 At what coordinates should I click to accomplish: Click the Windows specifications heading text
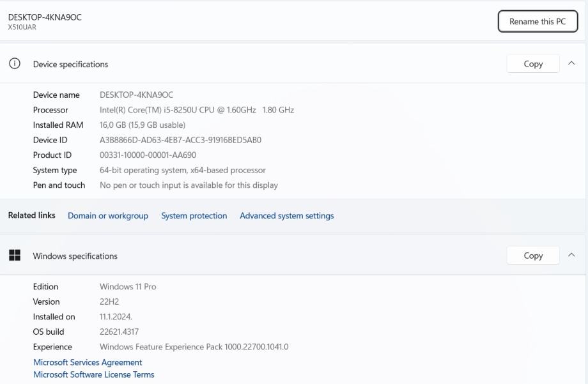click(x=75, y=256)
